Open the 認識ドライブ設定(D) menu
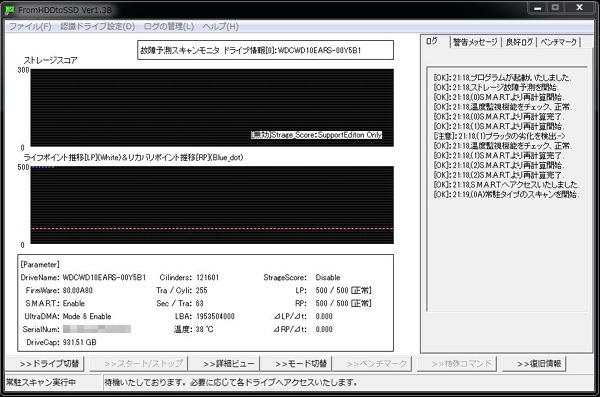The width and height of the screenshot is (600, 397). pyautogui.click(x=98, y=26)
